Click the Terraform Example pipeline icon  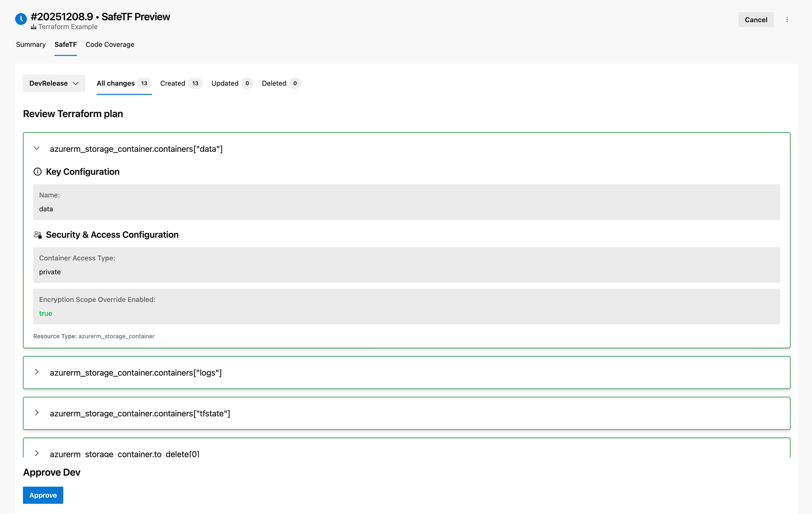pos(34,27)
